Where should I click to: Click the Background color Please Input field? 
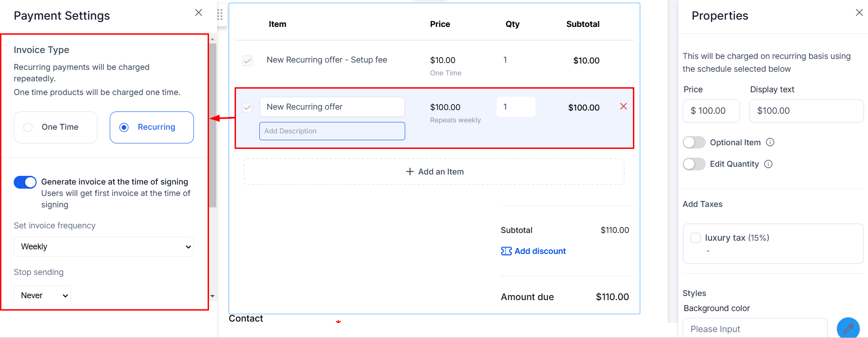755,328
